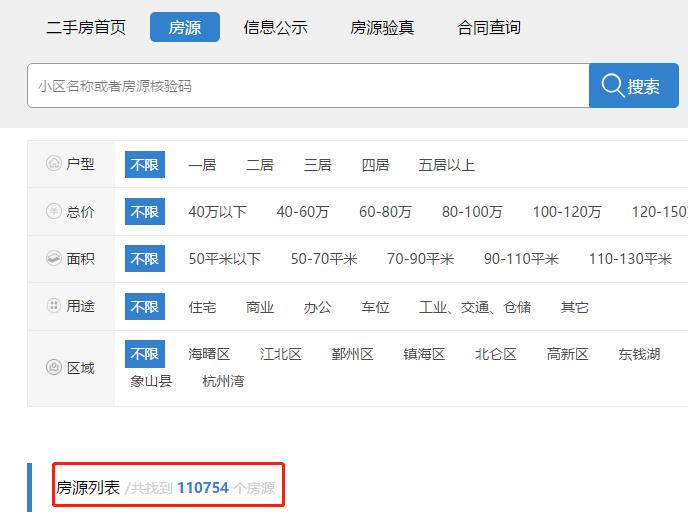The width and height of the screenshot is (688, 516).
Task: Filter district by 杭州湾
Action: (x=223, y=381)
